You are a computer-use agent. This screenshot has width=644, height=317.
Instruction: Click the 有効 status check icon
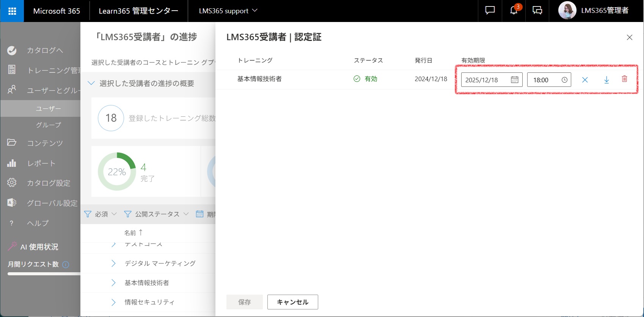coord(357,79)
